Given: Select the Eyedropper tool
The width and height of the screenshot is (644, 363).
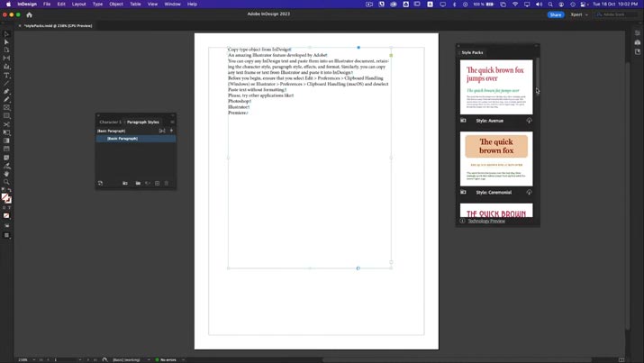Looking at the screenshot, I should coord(6,166).
